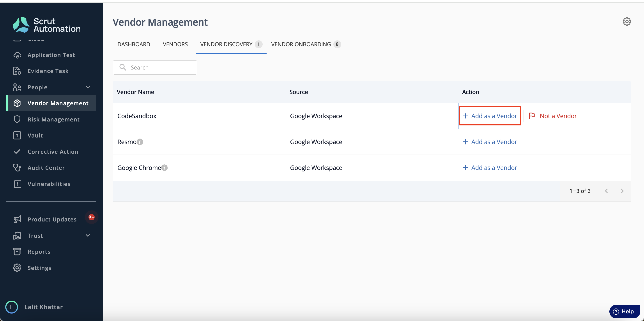Click the red flag icon for CodeSandbox
Image resolution: width=644 pixels, height=321 pixels.
point(532,116)
